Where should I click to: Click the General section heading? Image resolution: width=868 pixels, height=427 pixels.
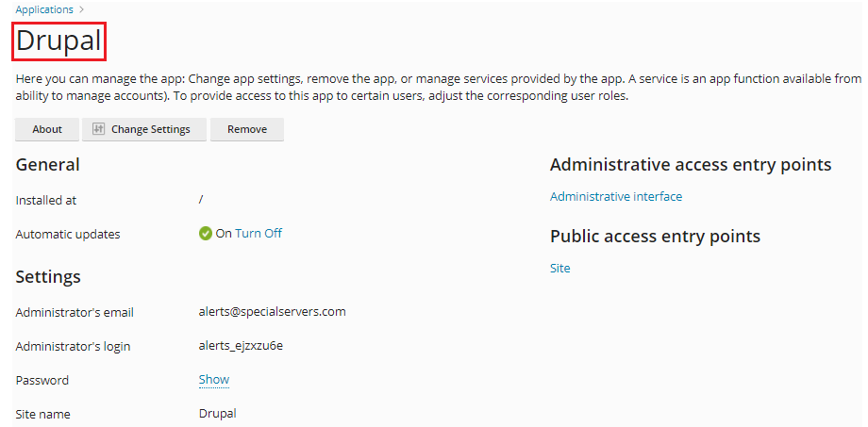click(x=48, y=165)
